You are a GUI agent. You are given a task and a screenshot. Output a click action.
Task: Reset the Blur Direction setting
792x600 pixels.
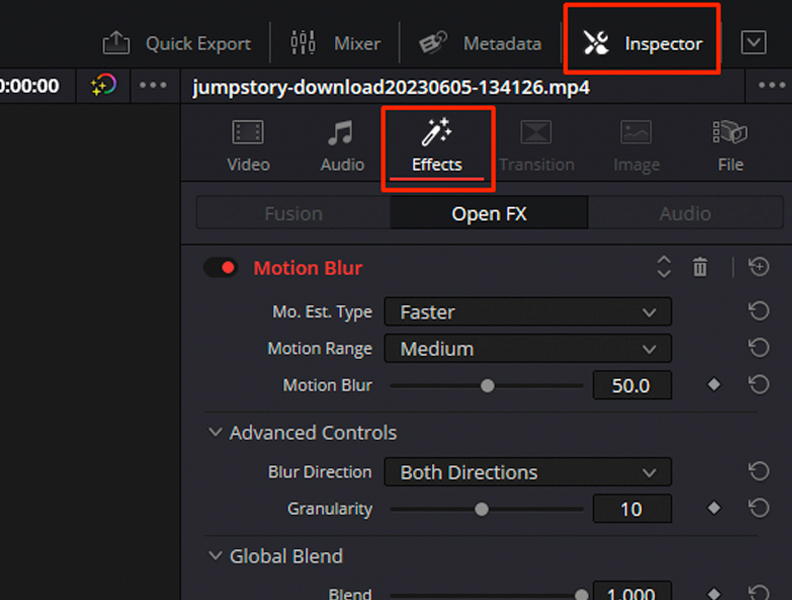point(759,471)
